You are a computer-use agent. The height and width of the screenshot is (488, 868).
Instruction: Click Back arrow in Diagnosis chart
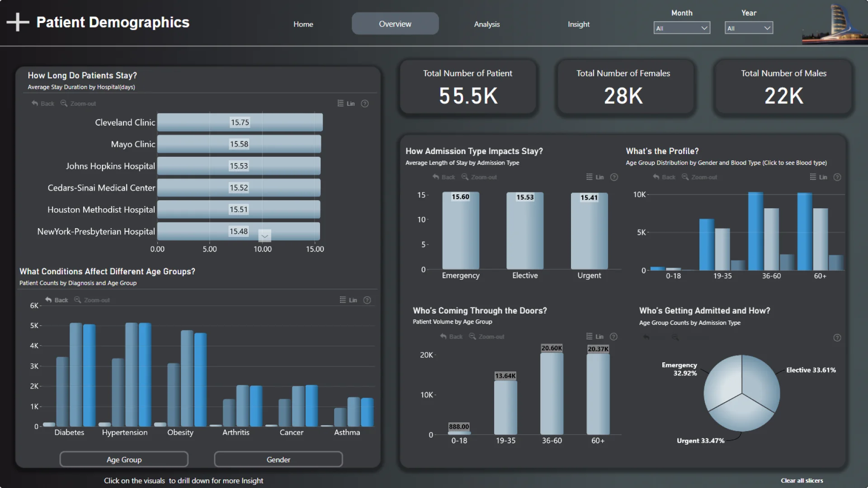(49, 300)
